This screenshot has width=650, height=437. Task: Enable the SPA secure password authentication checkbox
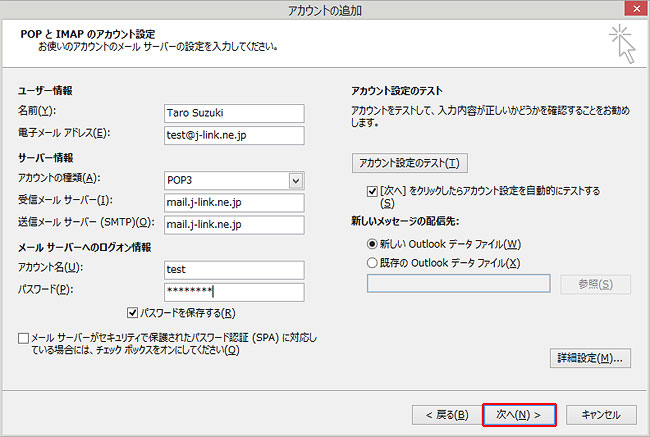[x=24, y=338]
